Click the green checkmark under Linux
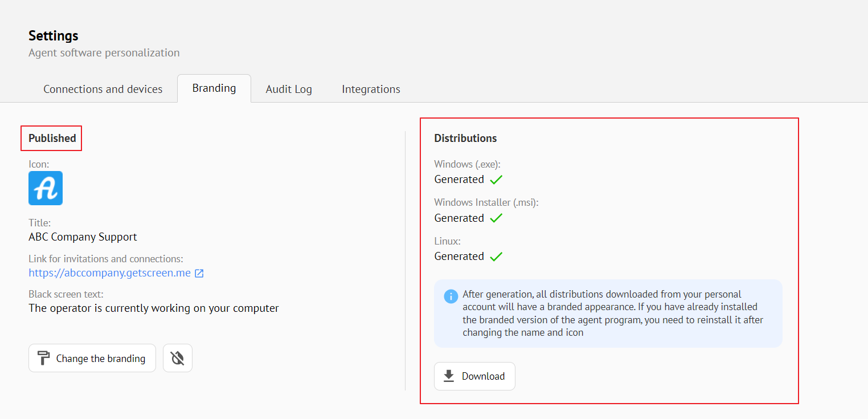 (x=496, y=257)
